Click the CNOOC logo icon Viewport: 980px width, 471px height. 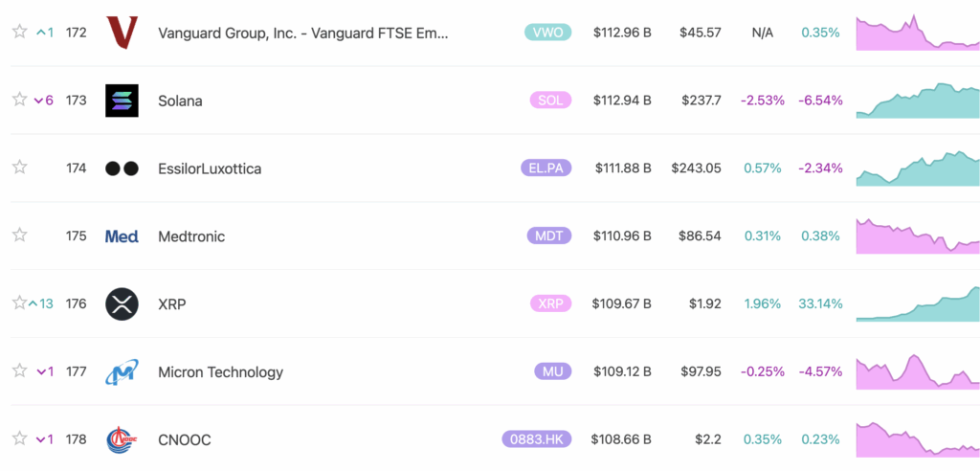[x=122, y=439]
